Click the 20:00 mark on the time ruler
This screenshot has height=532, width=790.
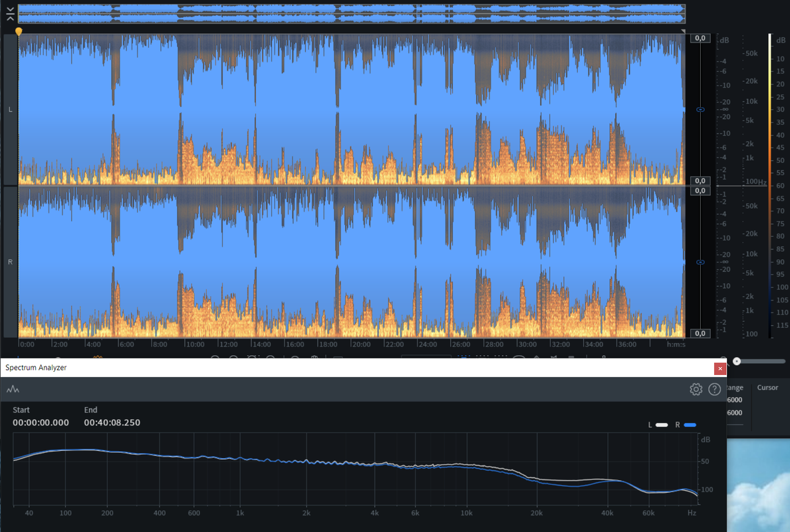(x=360, y=344)
